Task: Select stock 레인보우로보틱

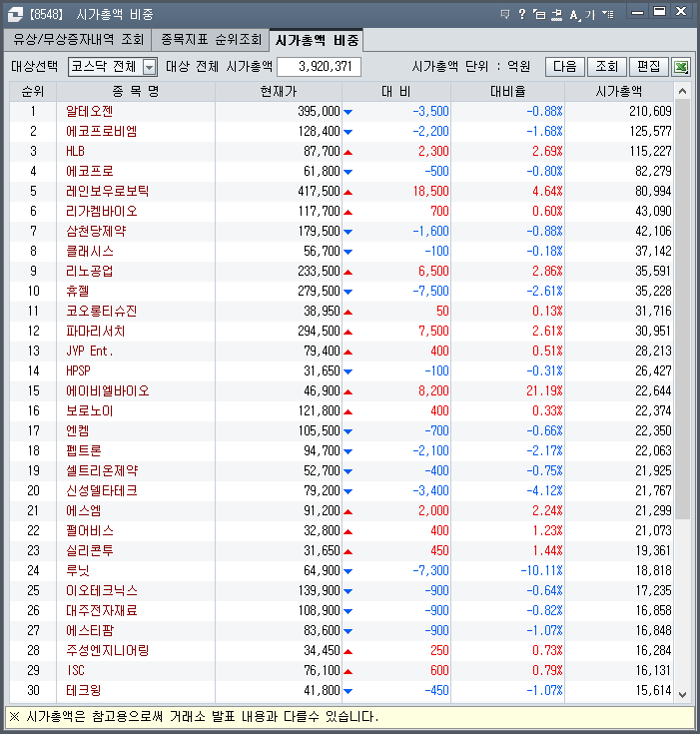Action: pyautogui.click(x=107, y=191)
